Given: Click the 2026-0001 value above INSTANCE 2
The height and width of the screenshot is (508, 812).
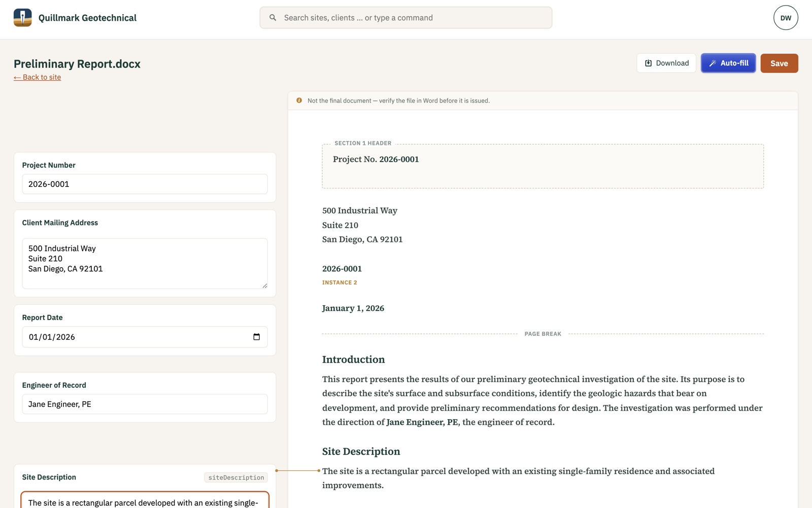Looking at the screenshot, I should click(342, 269).
